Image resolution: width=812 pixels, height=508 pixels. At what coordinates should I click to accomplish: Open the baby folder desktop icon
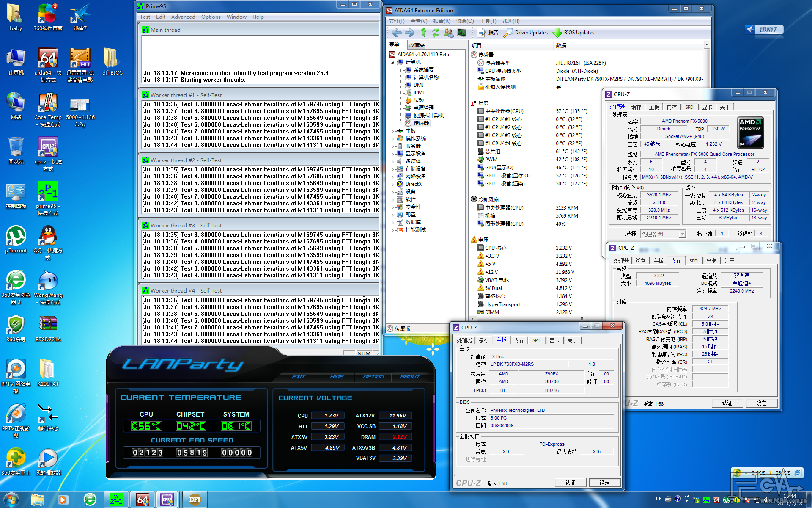tap(16, 18)
